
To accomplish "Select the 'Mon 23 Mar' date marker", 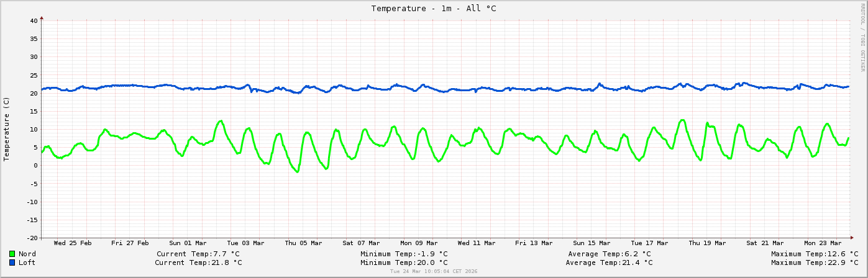I will point(823,243).
